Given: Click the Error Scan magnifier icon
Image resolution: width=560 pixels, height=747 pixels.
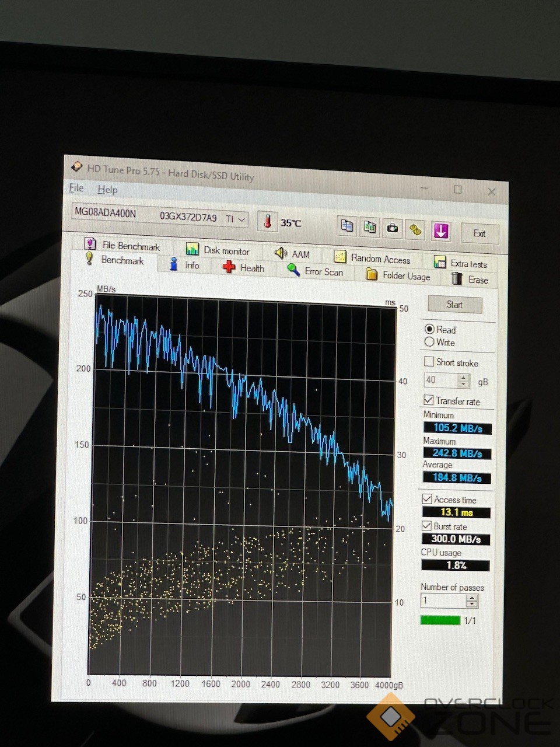Looking at the screenshot, I should [x=293, y=270].
